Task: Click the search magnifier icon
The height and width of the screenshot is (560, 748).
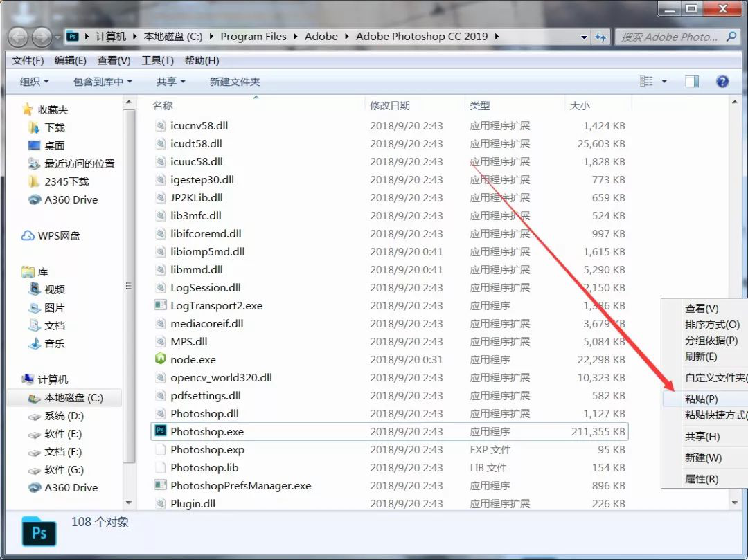Action: (x=731, y=37)
